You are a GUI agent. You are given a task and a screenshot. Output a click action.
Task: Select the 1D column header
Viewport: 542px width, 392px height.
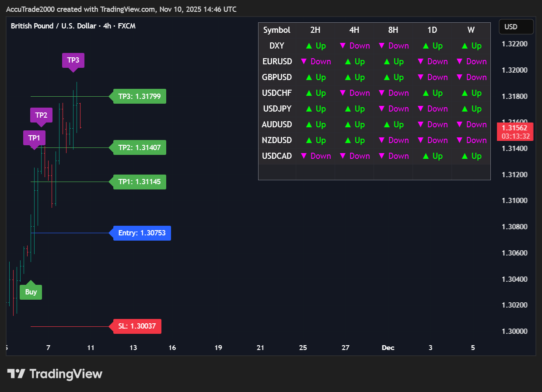pyautogui.click(x=432, y=30)
